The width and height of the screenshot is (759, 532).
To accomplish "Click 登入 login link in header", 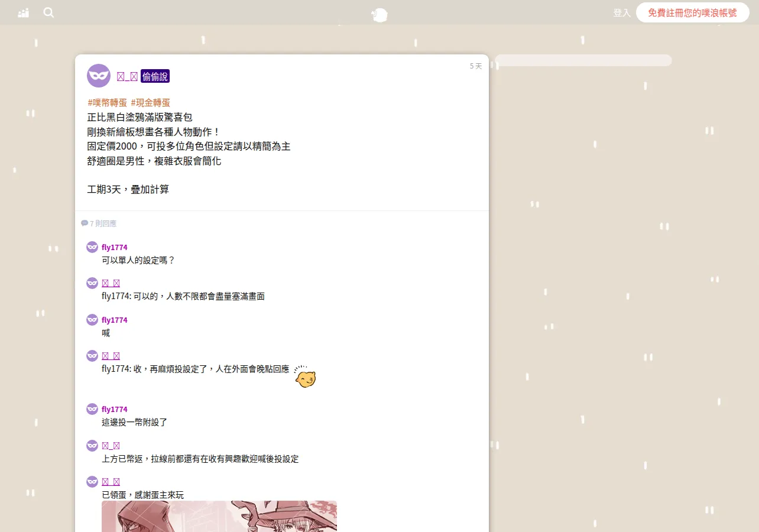I will click(x=622, y=12).
